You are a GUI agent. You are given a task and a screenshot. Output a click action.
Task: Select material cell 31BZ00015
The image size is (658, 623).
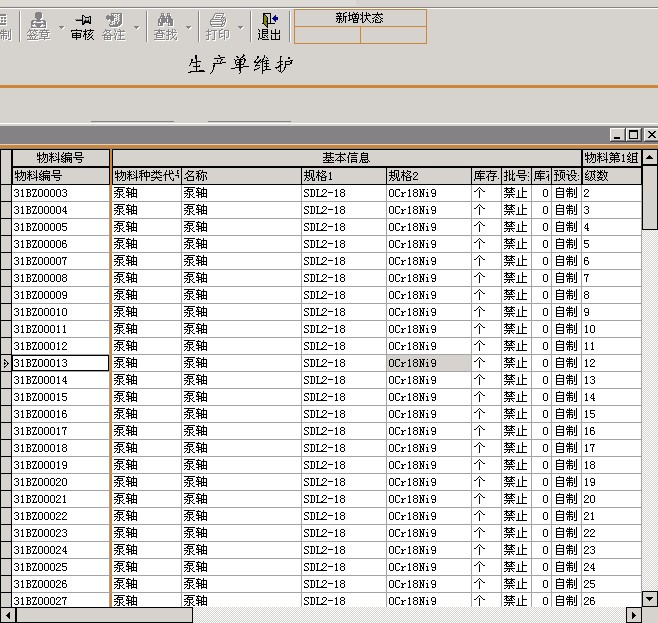click(x=60, y=397)
